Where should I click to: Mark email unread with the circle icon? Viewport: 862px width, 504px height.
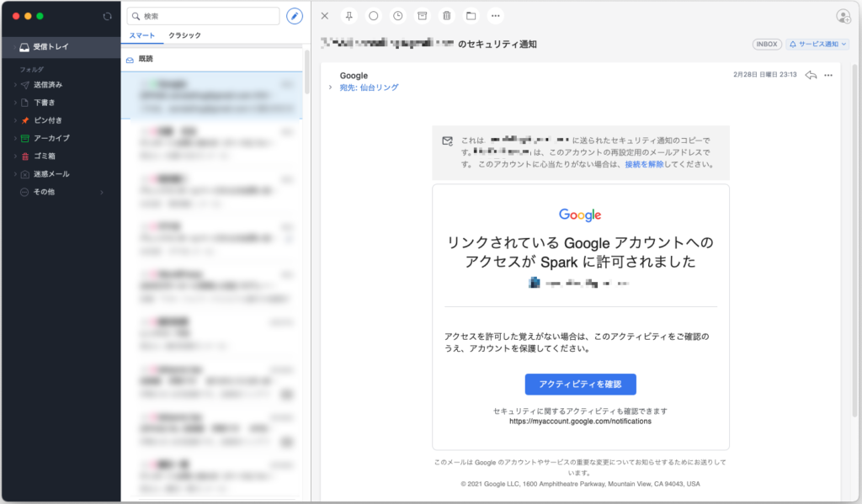(373, 16)
